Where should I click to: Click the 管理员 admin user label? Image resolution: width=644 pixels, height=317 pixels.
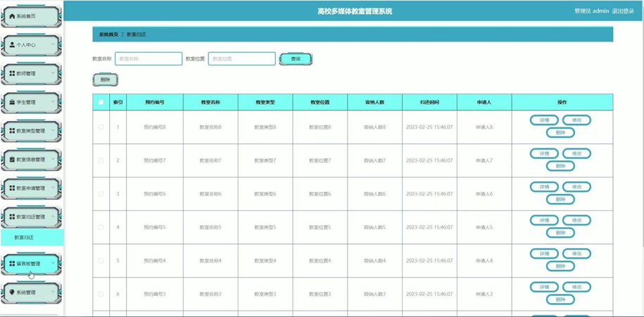pos(591,11)
